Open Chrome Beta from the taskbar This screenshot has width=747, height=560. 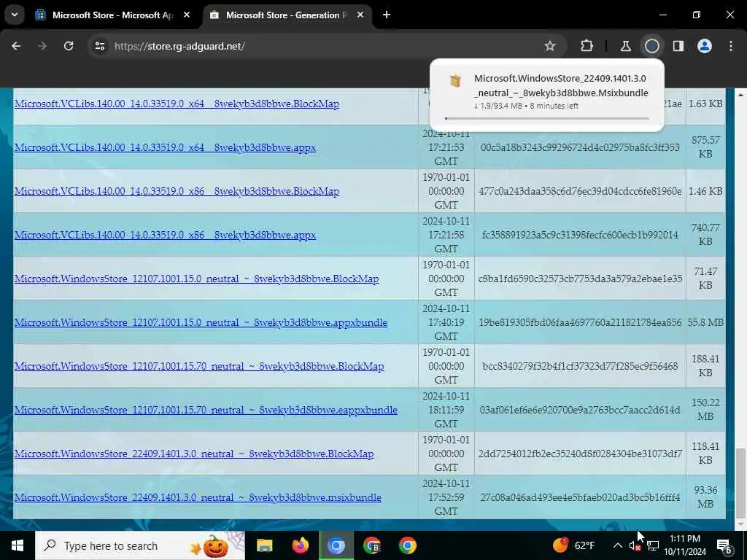tap(371, 545)
